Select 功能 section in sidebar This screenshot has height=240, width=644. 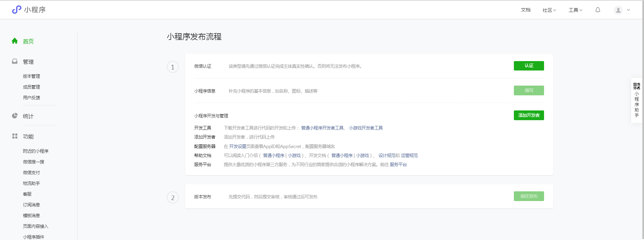28,136
